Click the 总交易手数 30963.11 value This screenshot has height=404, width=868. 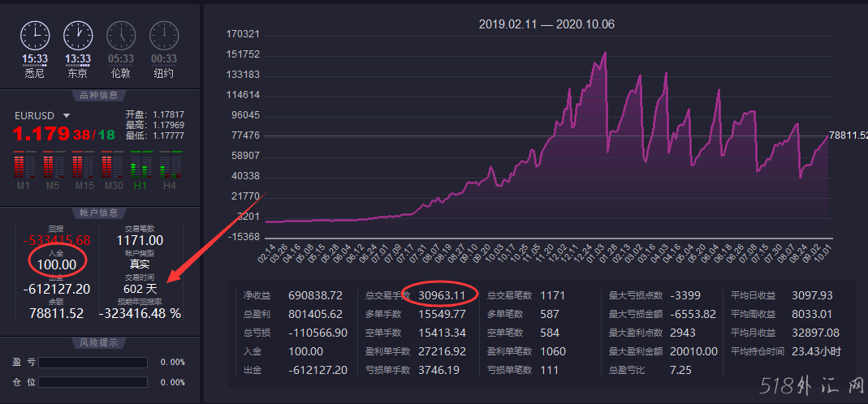442,295
